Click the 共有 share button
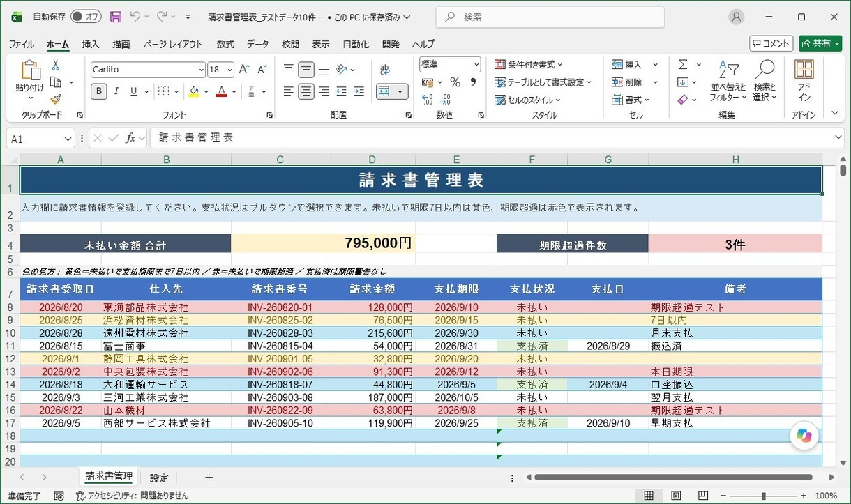 point(820,43)
